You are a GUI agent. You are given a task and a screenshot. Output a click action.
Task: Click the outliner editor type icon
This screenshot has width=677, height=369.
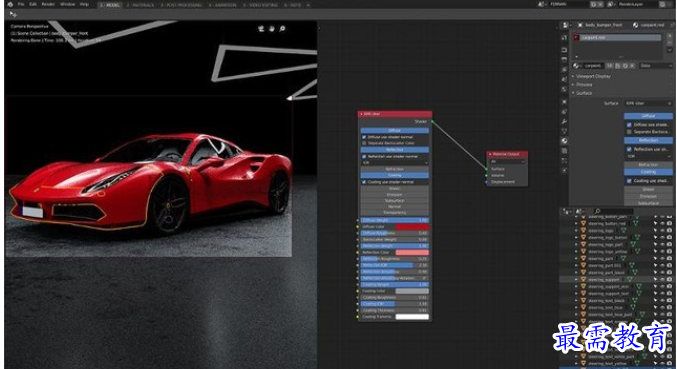tap(566, 211)
